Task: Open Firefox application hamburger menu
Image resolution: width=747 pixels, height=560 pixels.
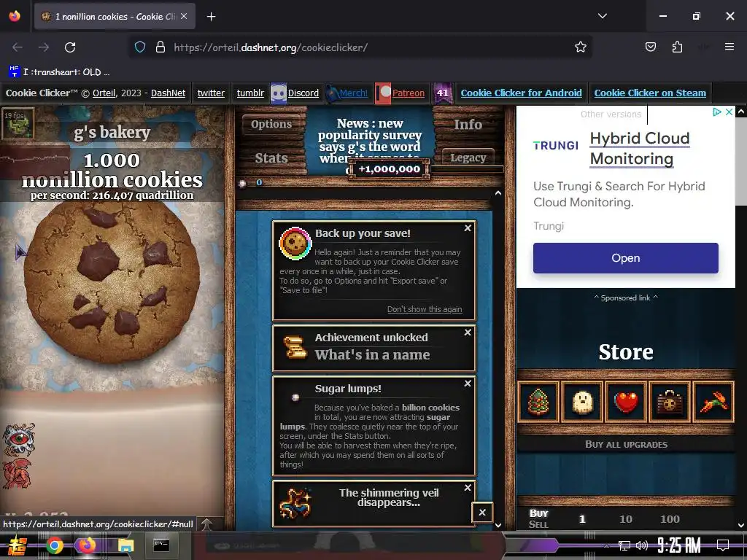Action: (729, 47)
